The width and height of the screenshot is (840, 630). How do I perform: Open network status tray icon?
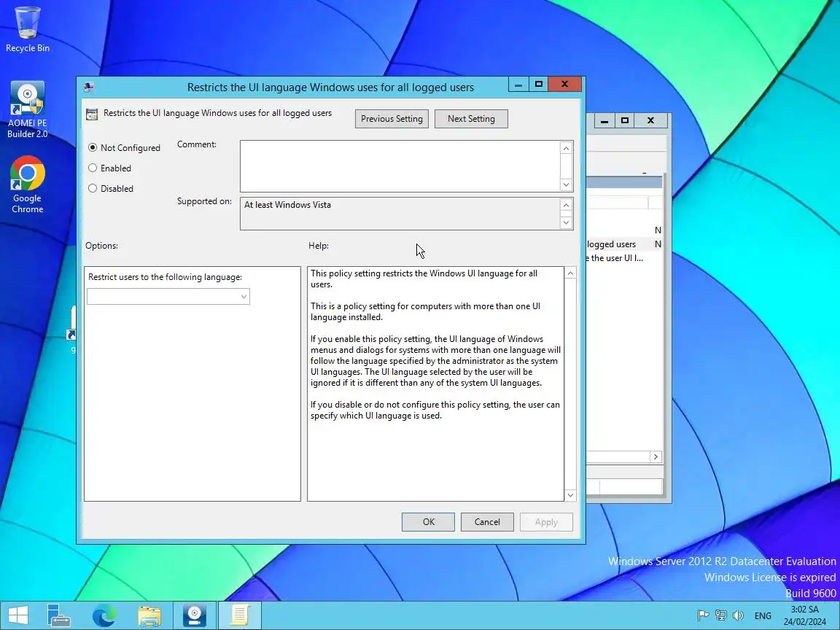click(721, 615)
